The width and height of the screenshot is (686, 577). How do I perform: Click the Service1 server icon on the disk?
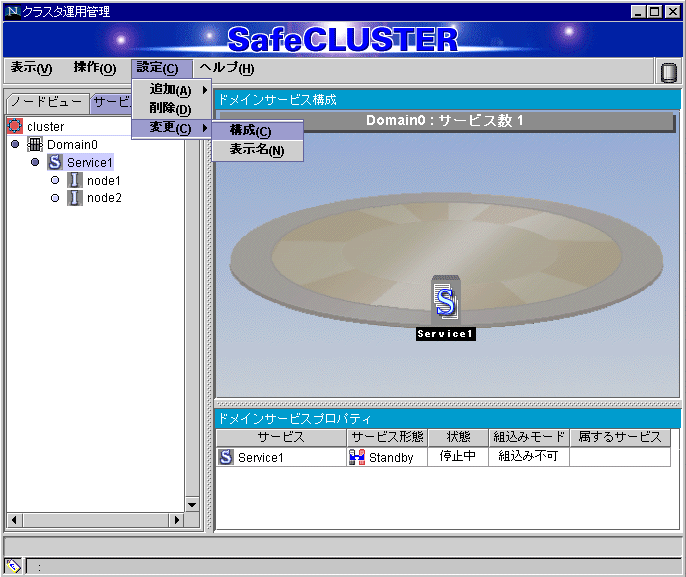click(x=445, y=300)
